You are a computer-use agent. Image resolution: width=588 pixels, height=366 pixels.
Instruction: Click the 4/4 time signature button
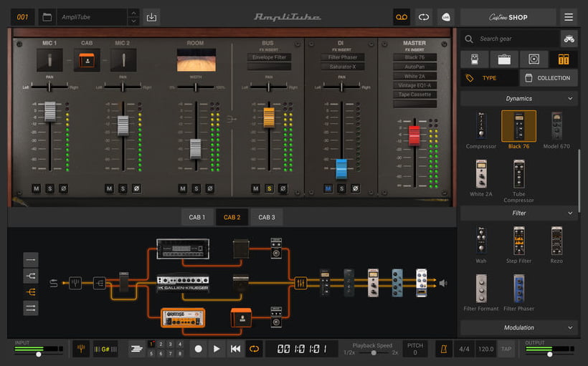[464, 349]
